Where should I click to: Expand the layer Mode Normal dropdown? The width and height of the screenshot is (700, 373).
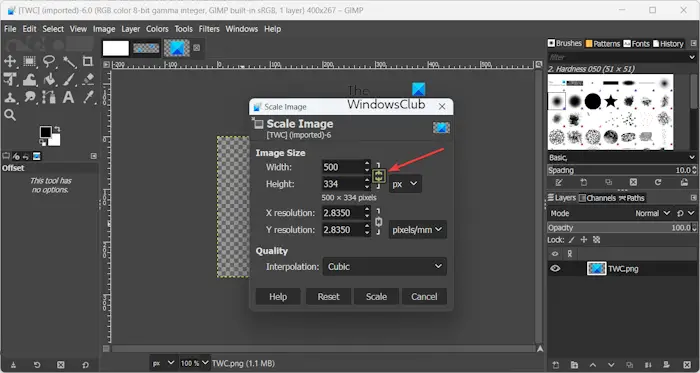(652, 213)
